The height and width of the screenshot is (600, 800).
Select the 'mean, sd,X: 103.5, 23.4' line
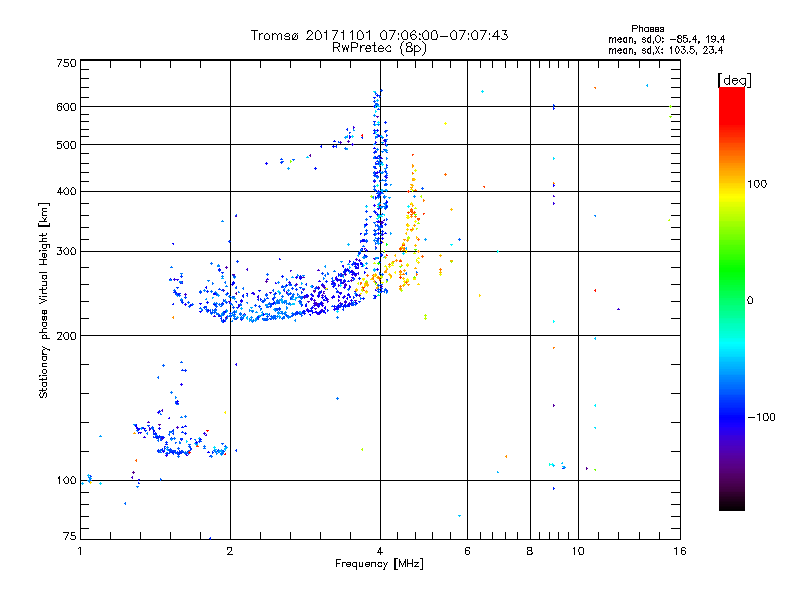tap(665, 51)
